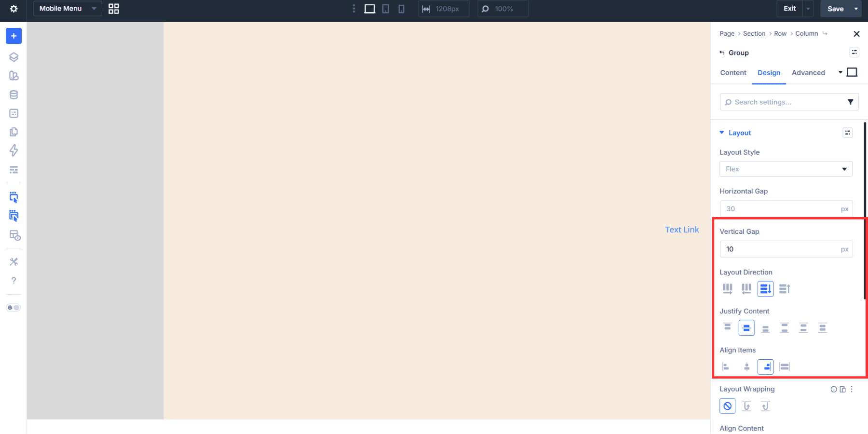868x434 pixels.
Task: Select Section in the breadcrumb path
Action: pyautogui.click(x=754, y=33)
